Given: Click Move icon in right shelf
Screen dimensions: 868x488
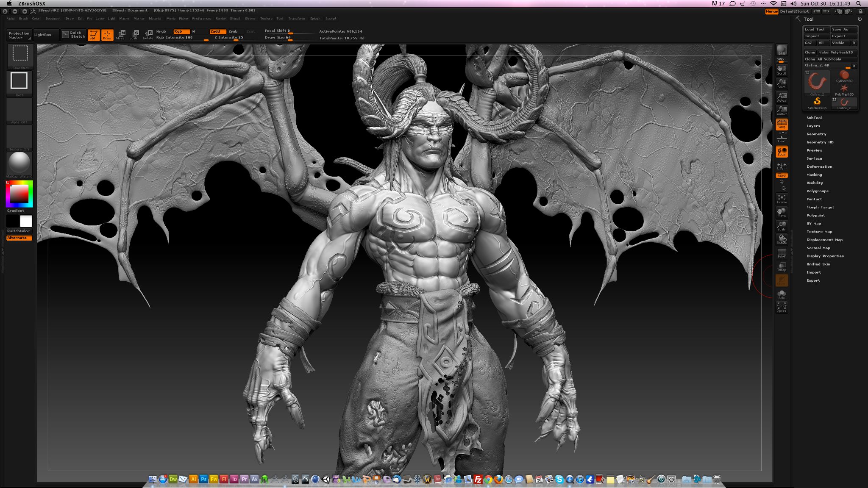Looking at the screenshot, I should pyautogui.click(x=782, y=213).
